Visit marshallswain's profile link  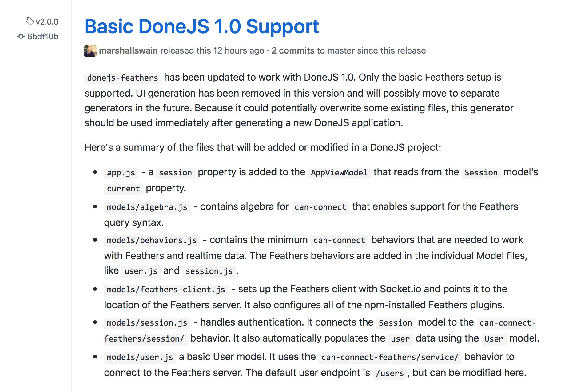128,50
